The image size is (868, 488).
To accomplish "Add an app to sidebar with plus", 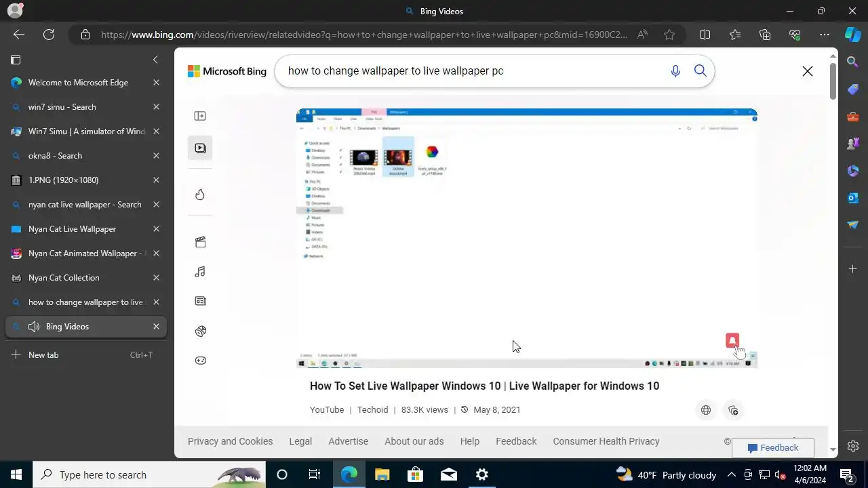I will pos(853,269).
